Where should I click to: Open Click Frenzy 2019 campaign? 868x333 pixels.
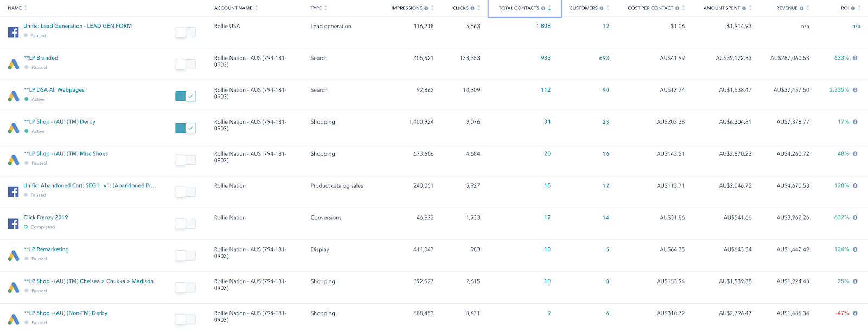(x=46, y=217)
